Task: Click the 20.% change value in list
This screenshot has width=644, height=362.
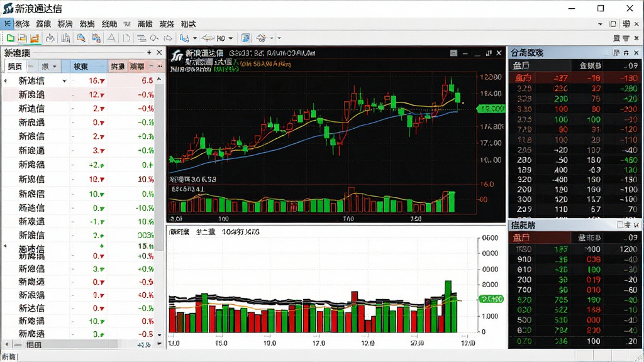Action: [x=146, y=179]
